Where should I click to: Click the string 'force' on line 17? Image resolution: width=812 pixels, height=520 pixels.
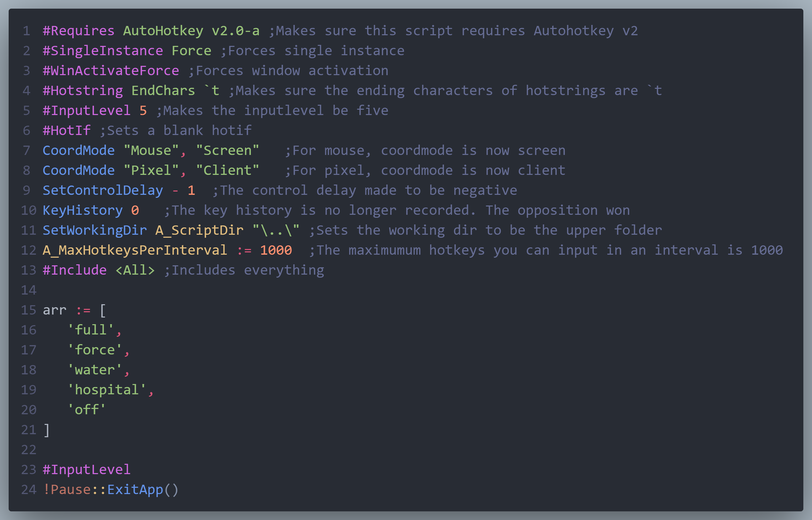pyautogui.click(x=95, y=350)
